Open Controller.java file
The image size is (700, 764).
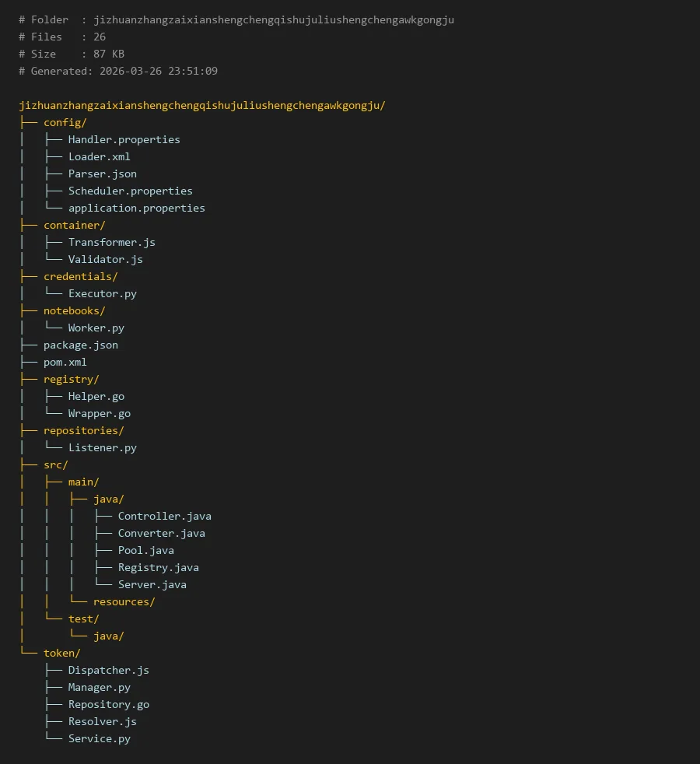(x=164, y=516)
